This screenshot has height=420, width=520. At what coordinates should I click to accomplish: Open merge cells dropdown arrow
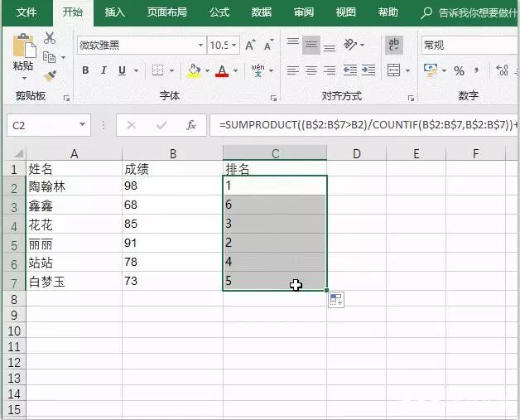[x=407, y=70]
